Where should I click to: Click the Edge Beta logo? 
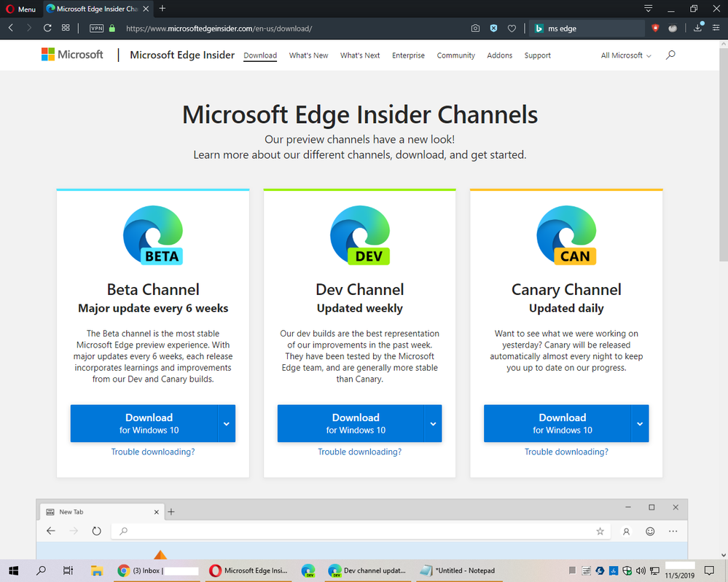point(153,235)
